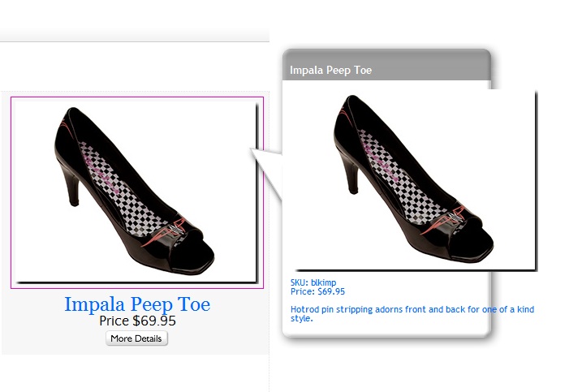The image size is (569, 392).
Task: Click the empty gray area of the popup header bar
Action: (438, 69)
